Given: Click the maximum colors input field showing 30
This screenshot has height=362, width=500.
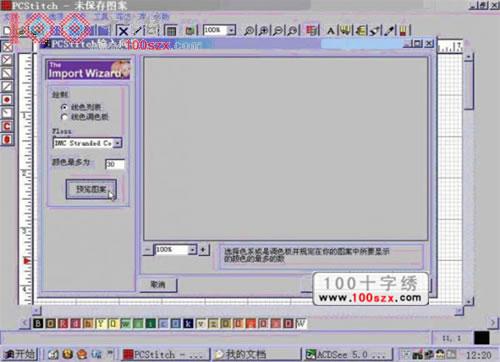Looking at the screenshot, I should [115, 164].
